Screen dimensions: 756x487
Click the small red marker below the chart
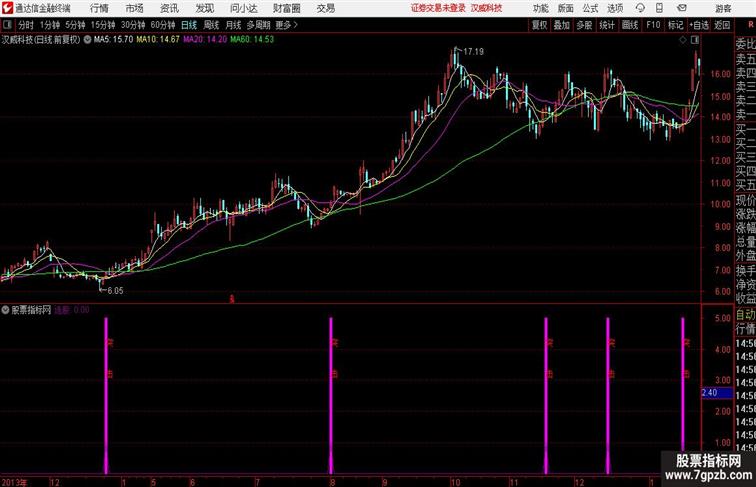coord(231,299)
